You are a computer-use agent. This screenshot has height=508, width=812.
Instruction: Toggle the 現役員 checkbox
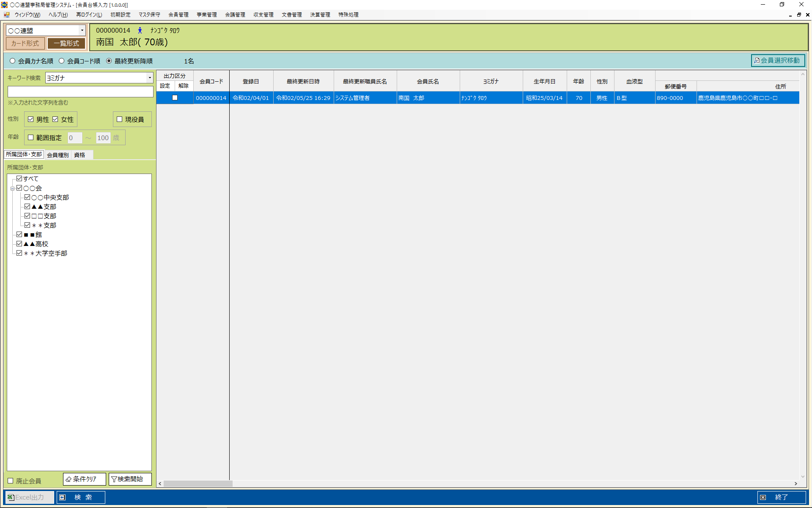point(120,119)
